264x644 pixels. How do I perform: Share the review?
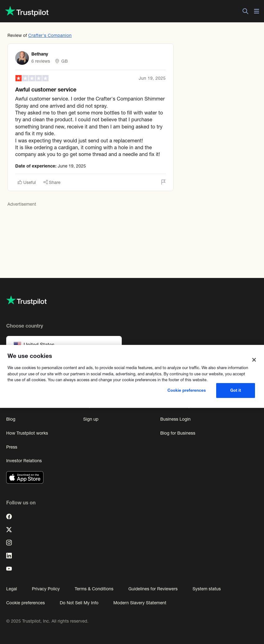tap(52, 182)
